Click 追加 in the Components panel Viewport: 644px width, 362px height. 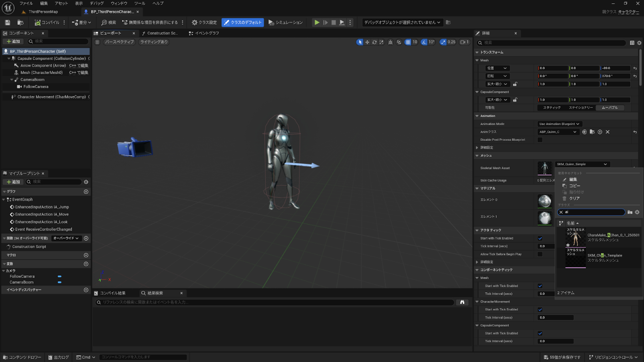13,41
